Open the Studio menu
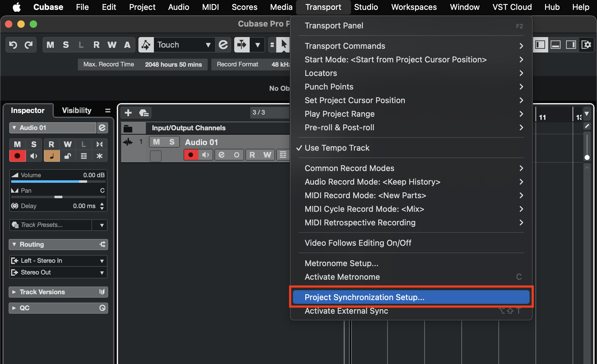The width and height of the screenshot is (597, 364). [366, 7]
